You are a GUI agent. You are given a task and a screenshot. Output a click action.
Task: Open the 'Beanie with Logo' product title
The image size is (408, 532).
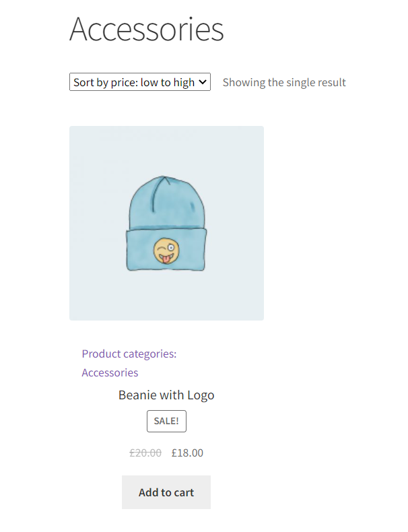tap(166, 395)
